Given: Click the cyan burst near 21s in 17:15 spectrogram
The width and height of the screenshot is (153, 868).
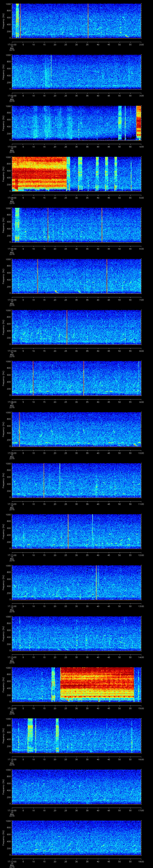Looking at the screenshot, I should click(x=57, y=736).
